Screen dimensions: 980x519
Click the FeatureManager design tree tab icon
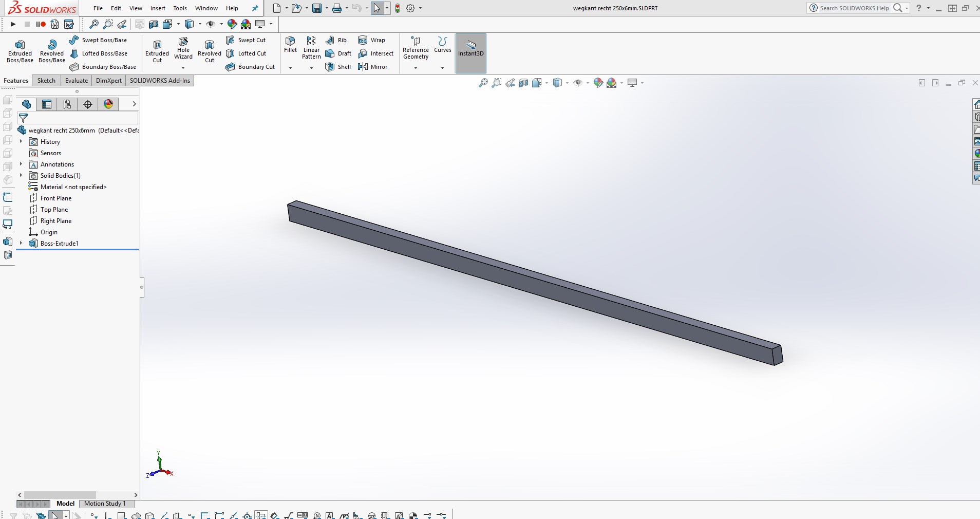pos(26,104)
